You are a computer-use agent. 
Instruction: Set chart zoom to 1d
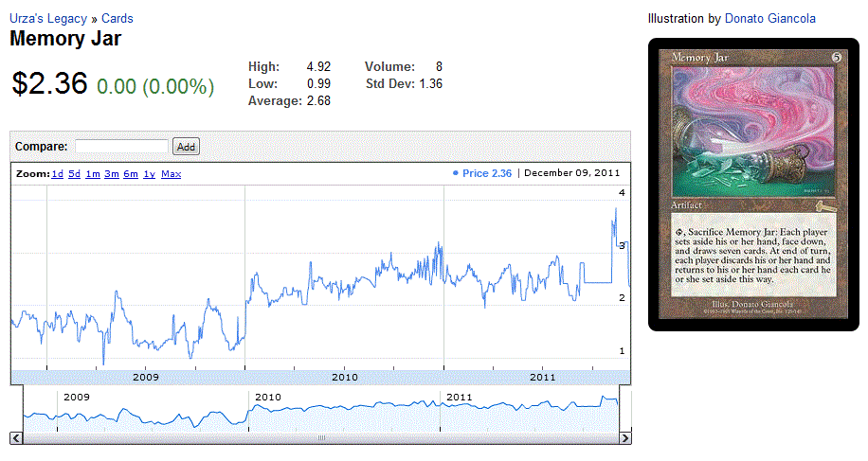[x=58, y=174]
